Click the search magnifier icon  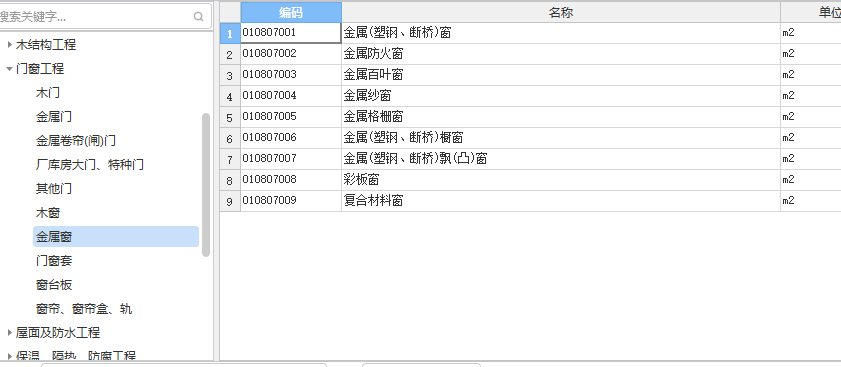tap(198, 17)
